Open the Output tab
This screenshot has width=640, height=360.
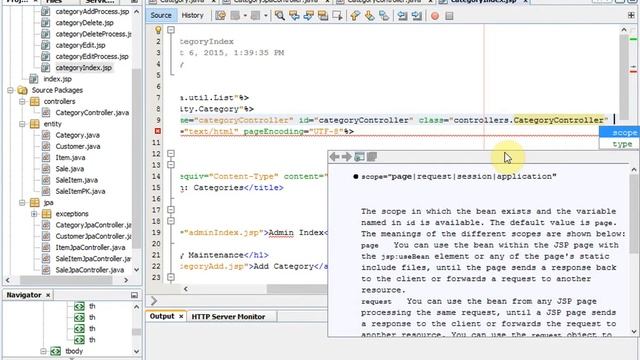[x=162, y=316]
